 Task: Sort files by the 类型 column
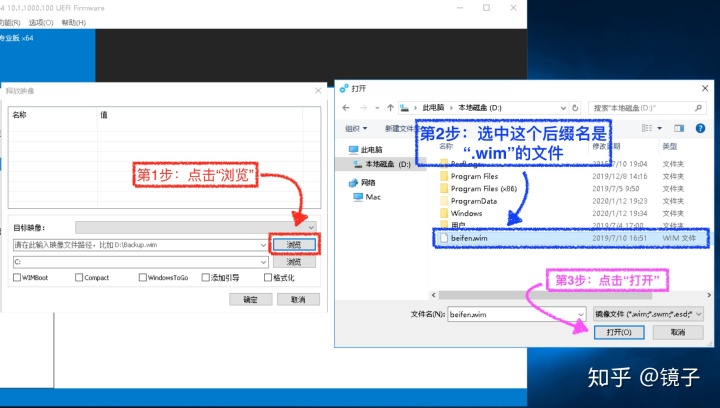[670, 146]
